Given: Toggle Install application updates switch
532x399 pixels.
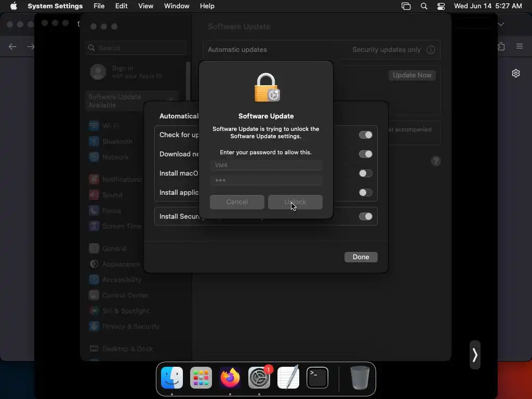Looking at the screenshot, I should 365,192.
